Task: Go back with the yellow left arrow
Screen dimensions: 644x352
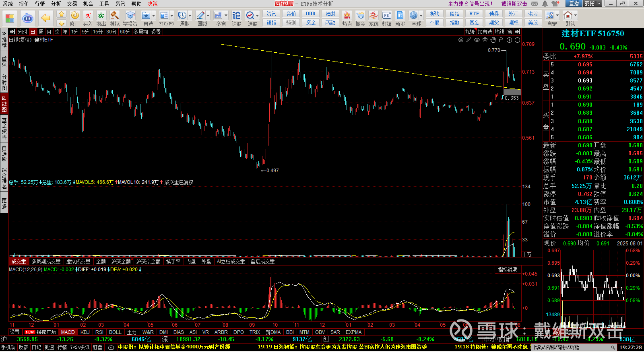Action: coord(45,18)
